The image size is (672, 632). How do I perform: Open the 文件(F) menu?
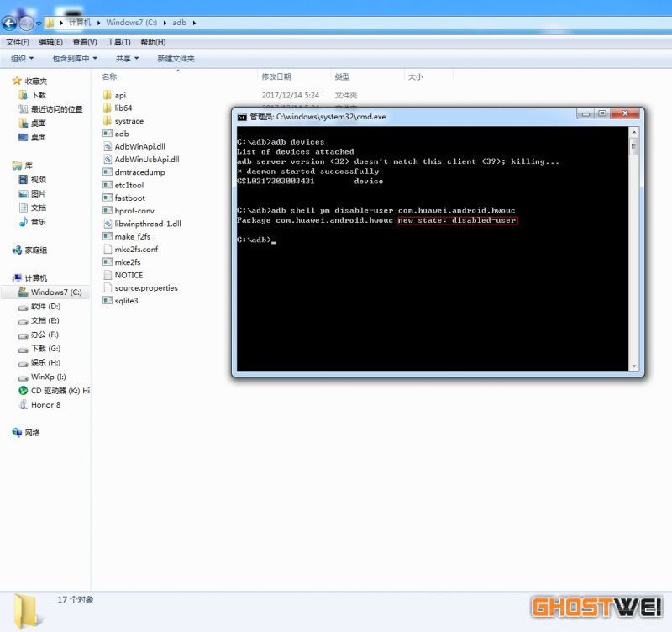pyautogui.click(x=18, y=42)
